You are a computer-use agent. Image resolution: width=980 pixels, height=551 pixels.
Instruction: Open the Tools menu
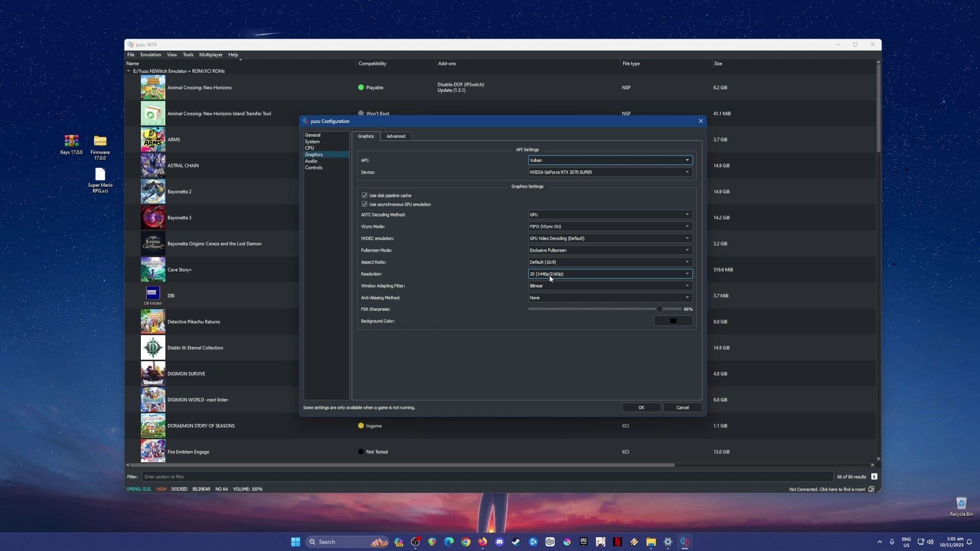[188, 55]
